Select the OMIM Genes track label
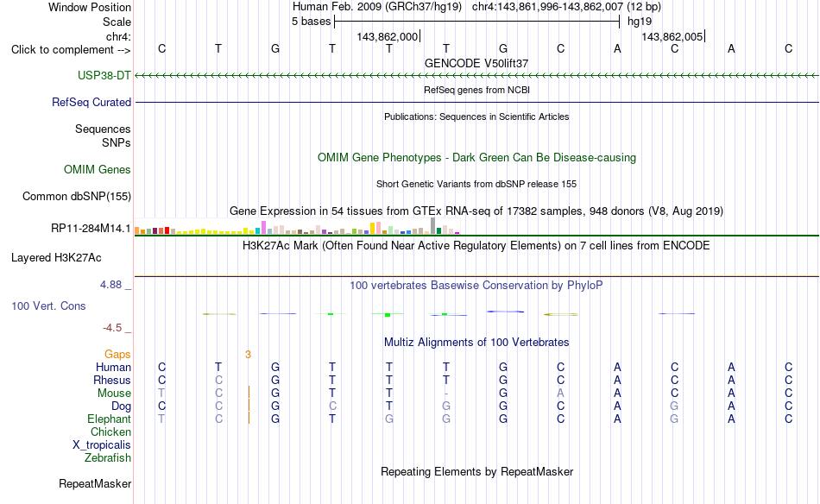Screen dimensions: 820x504 (97, 169)
